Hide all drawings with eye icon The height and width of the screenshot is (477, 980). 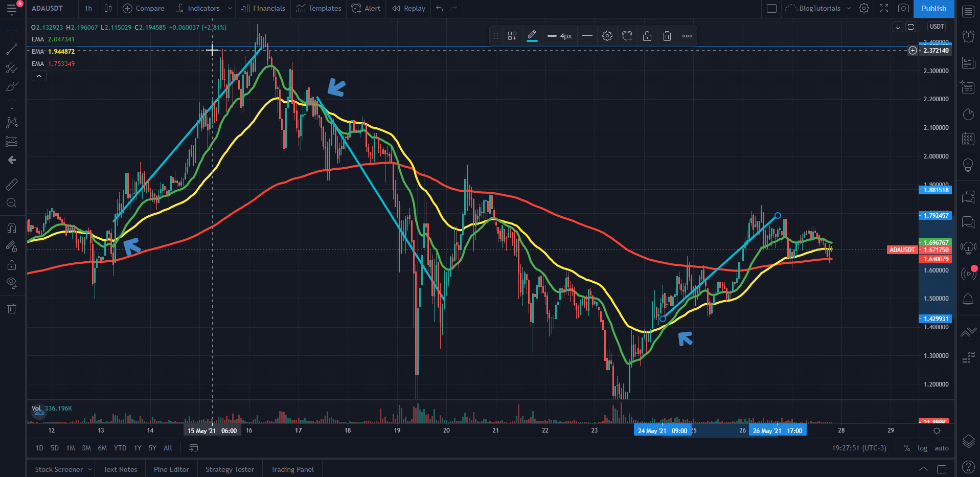point(12,282)
